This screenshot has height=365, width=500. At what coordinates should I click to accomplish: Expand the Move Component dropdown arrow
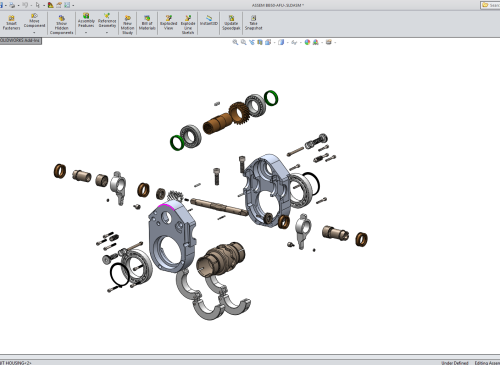[34, 33]
